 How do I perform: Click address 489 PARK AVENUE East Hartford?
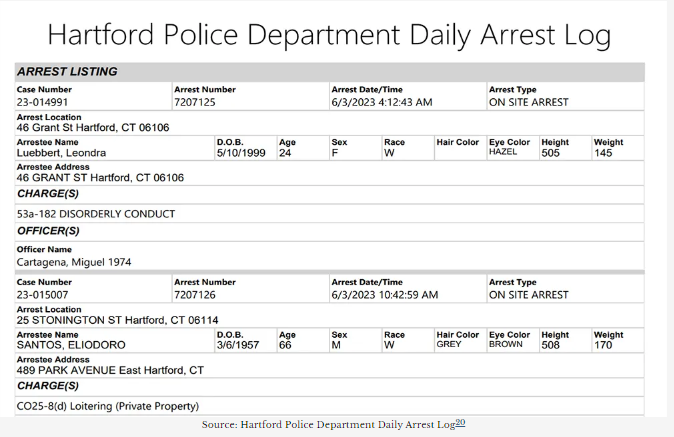pyautogui.click(x=110, y=370)
